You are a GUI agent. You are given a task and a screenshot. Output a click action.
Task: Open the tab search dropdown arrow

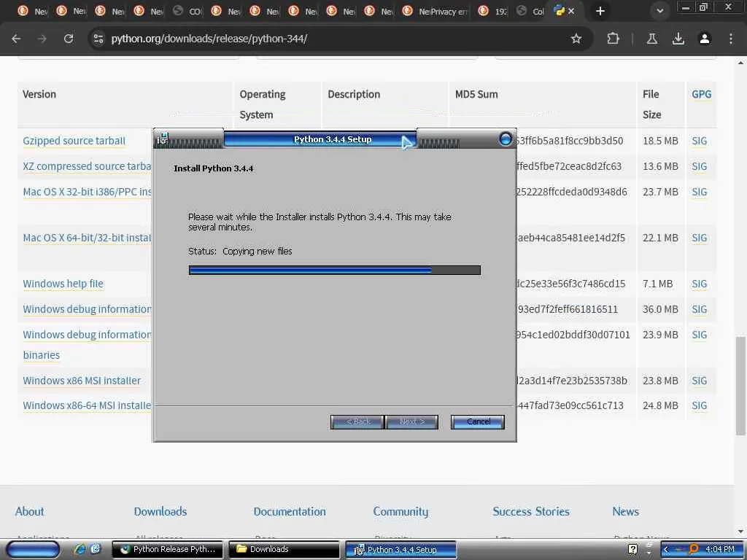point(659,11)
